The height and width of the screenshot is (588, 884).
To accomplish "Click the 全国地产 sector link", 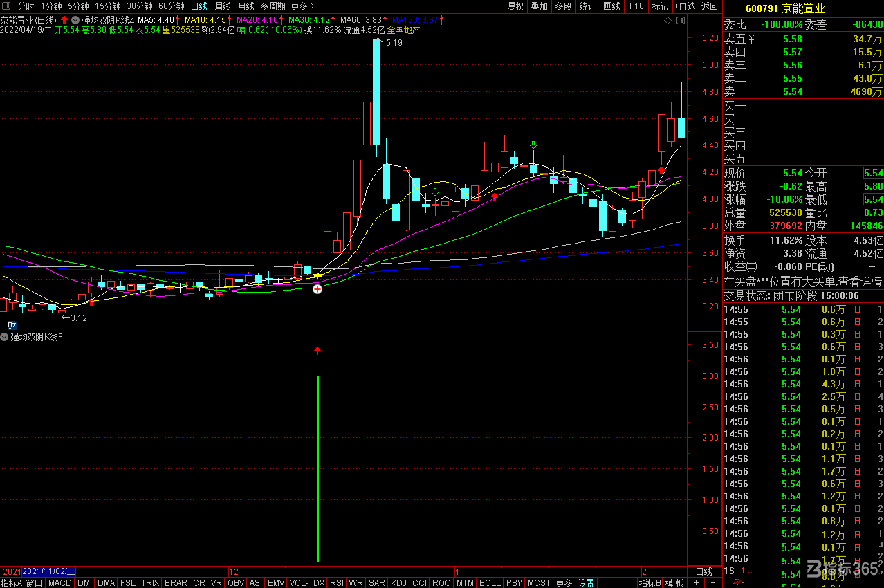I will tap(403, 30).
